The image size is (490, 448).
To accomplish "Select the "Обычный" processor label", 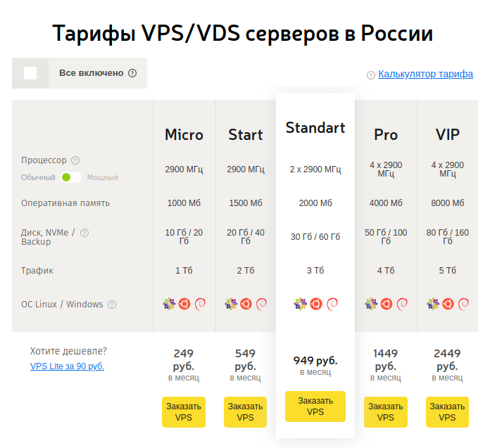I will (x=38, y=177).
